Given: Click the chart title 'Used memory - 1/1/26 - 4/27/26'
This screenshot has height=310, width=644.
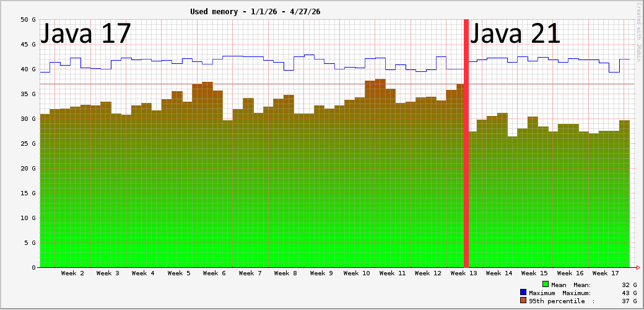Looking at the screenshot, I should 255,12.
